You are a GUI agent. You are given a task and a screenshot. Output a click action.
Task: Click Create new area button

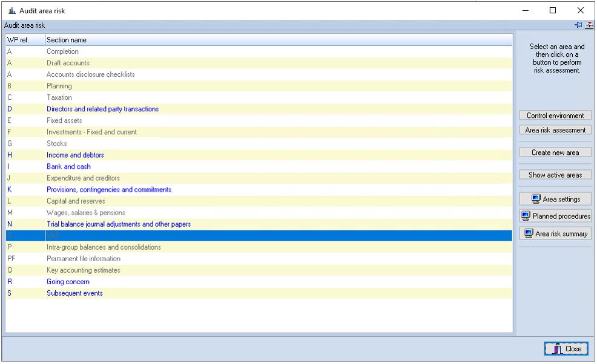coord(555,152)
